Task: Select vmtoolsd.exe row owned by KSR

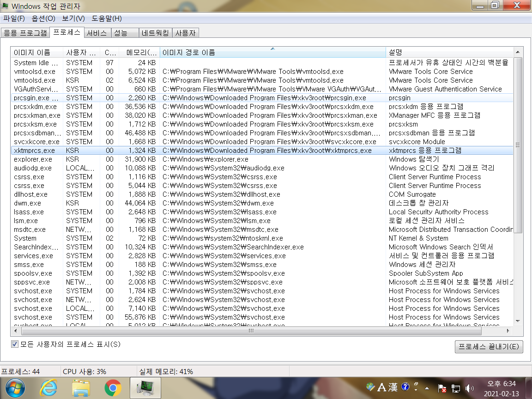Action: point(262,80)
